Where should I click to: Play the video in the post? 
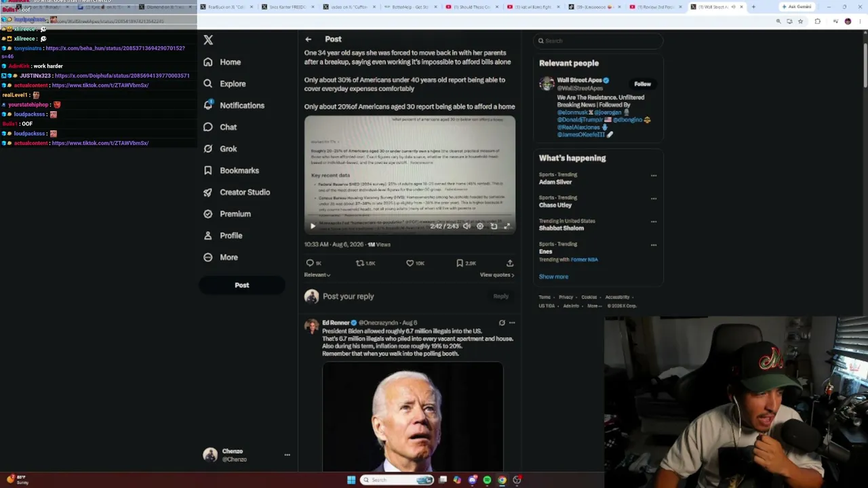(x=313, y=226)
